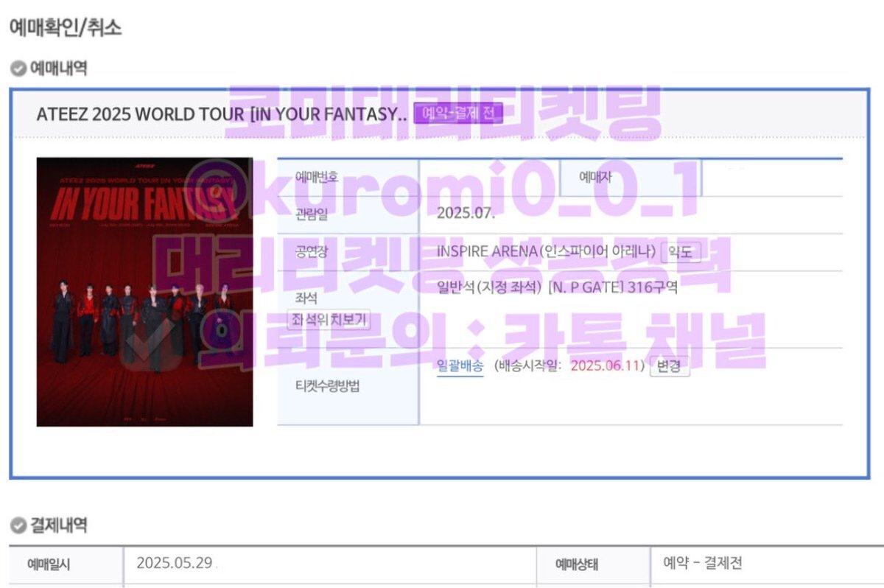Viewport: 884px width, 588px height.
Task: Click the INSPIRE ARENA venue text
Action: click(546, 251)
